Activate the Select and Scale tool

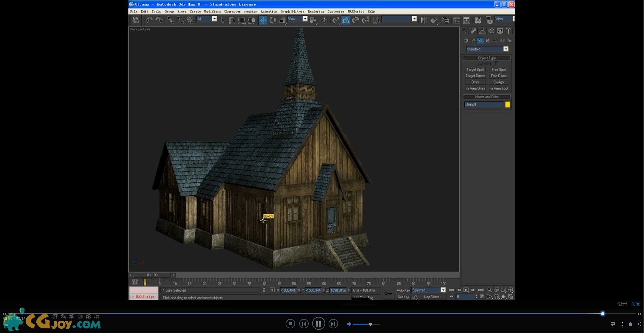(x=282, y=20)
